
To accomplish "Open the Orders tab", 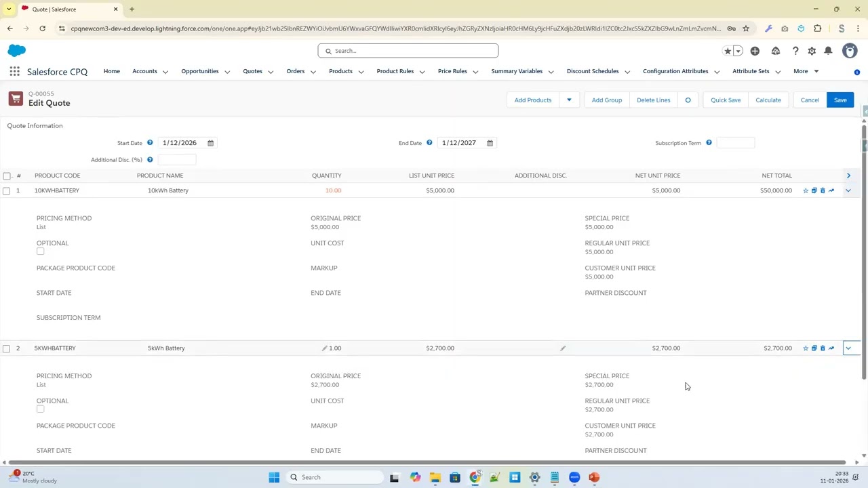I will (295, 71).
